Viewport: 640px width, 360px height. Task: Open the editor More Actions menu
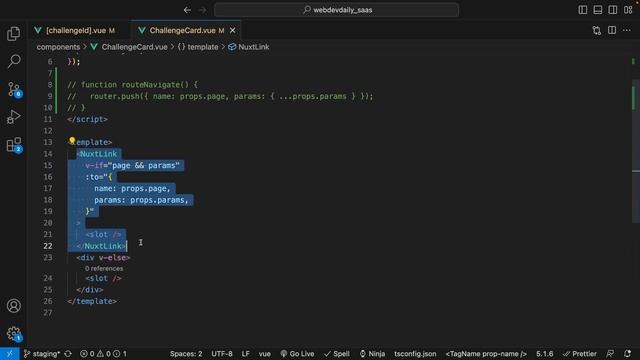627,30
